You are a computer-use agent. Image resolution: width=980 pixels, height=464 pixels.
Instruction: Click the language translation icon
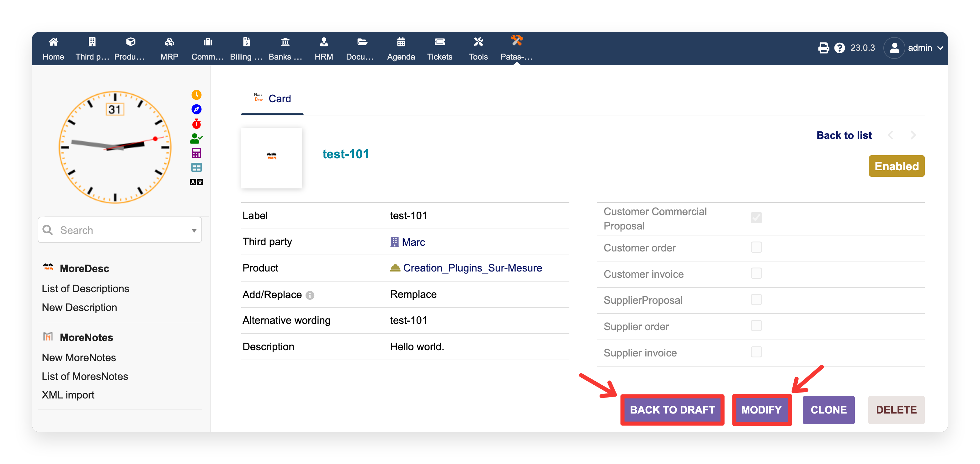coord(196,182)
